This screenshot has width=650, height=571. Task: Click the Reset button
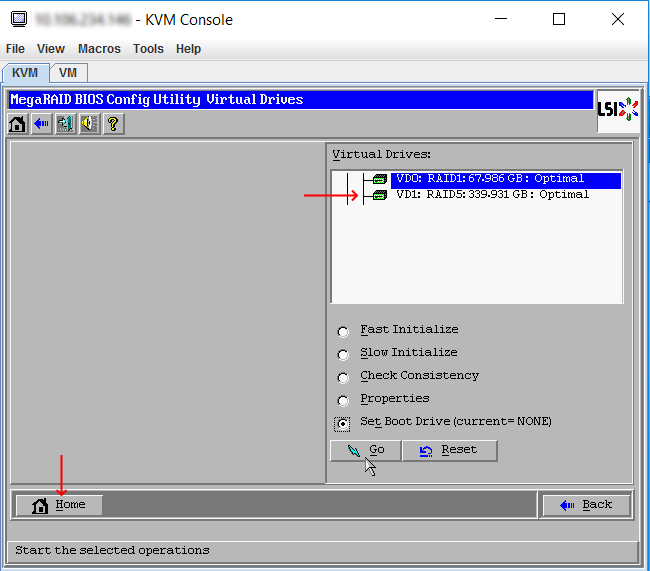tap(449, 450)
